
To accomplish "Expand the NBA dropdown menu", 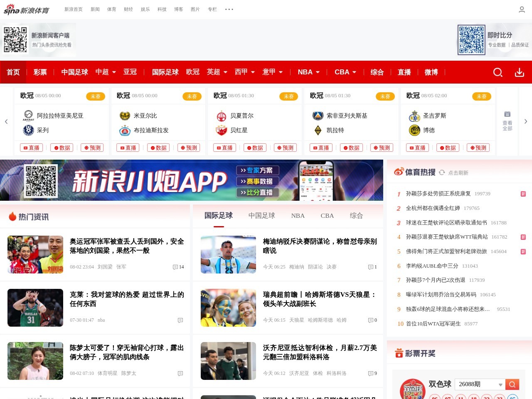I will point(318,72).
